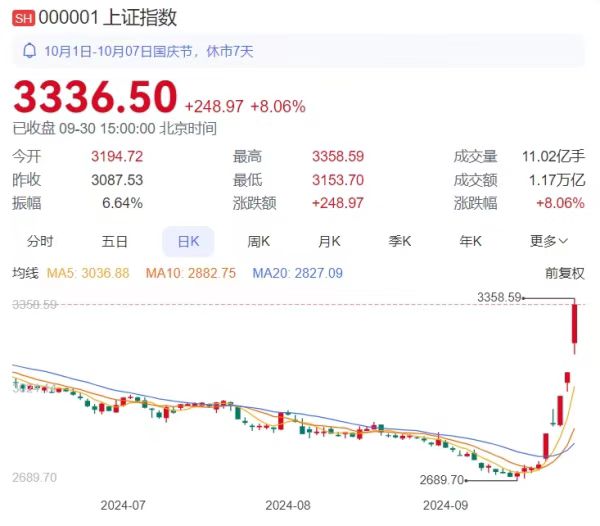Select the 日K daily candlestick tab
The width and height of the screenshot is (600, 526).
[188, 241]
